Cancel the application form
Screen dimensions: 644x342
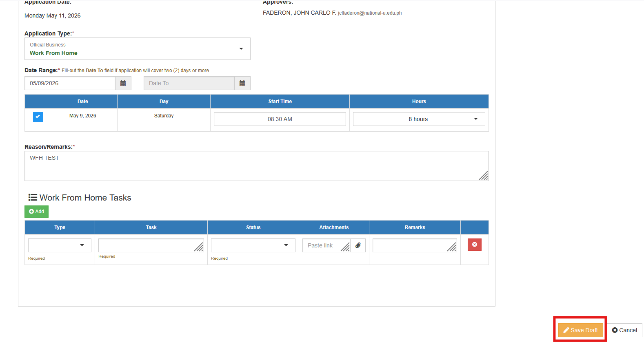(625, 330)
